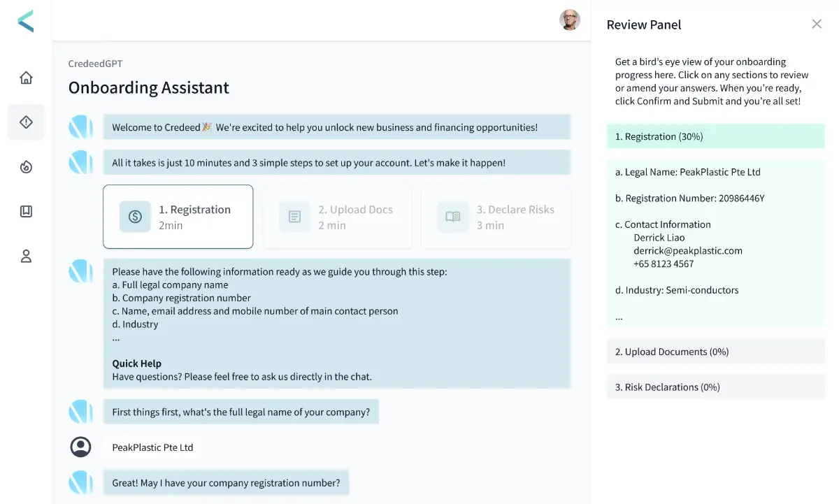Click the dollar sign Registration step icon
839x504 pixels.
(135, 217)
